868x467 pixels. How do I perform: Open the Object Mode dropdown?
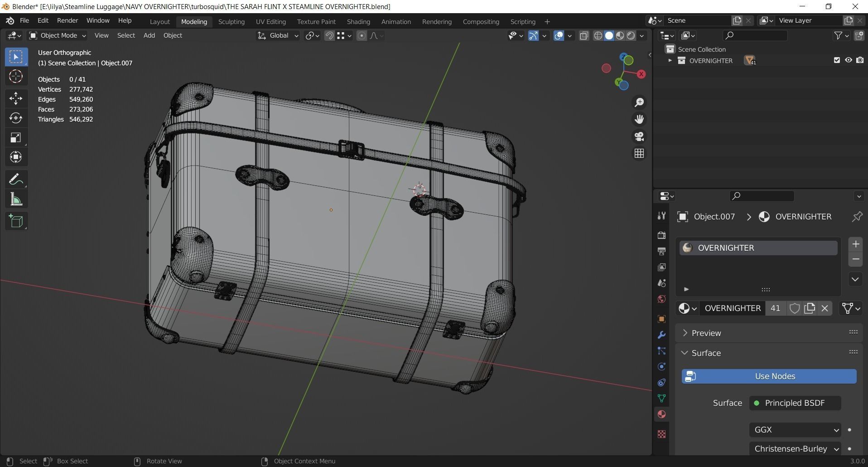57,36
